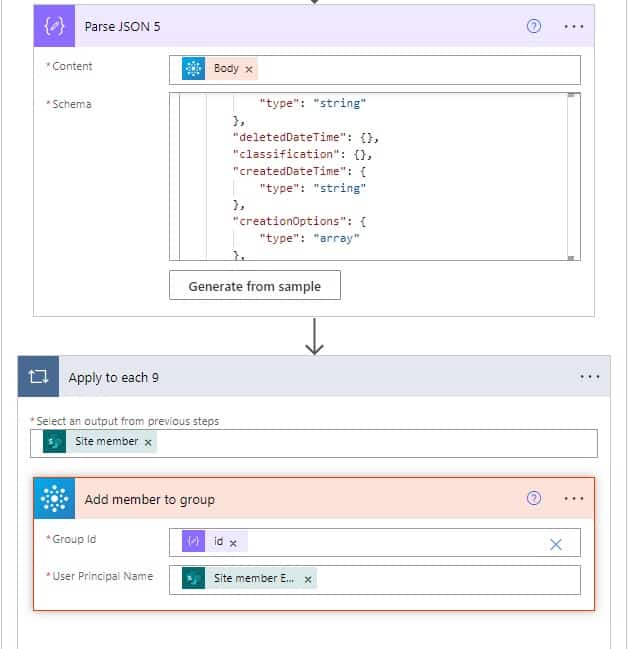Viewport: 628px width, 649px height.
Task: Click the Schema editor vertical scrollbar
Action: [571, 177]
